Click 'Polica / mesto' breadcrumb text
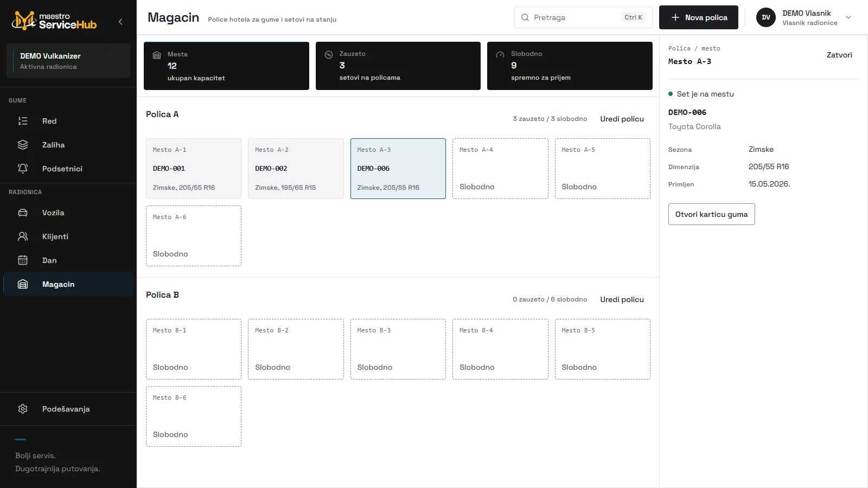The image size is (868, 488). point(694,48)
